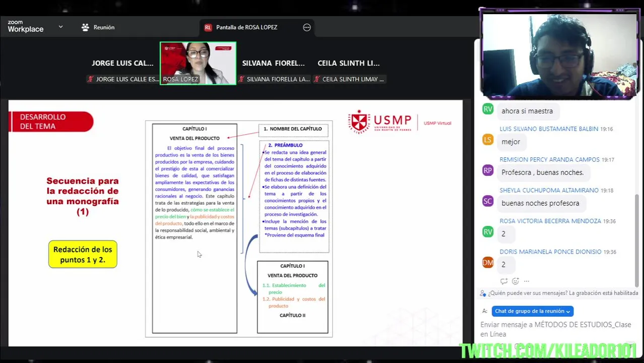Screen dimensions: 644x363
Task: Click 'Secuencia para la redacción' slide heading
Action: click(x=83, y=196)
